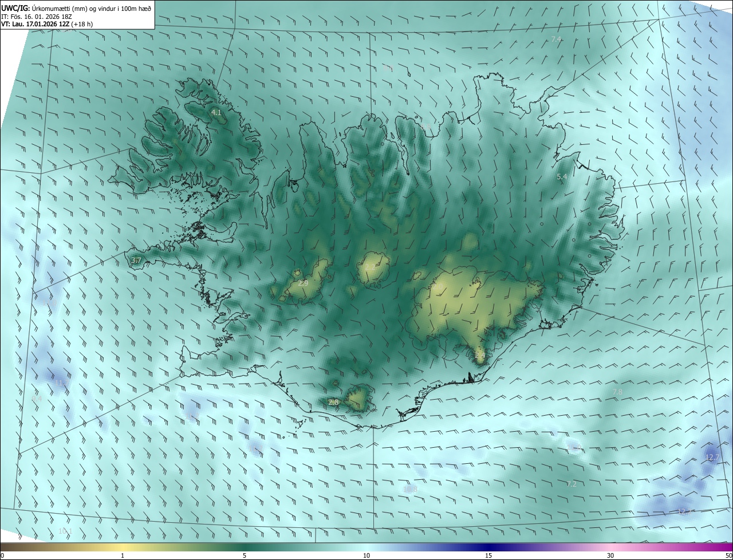The height and width of the screenshot is (560, 733).
Task: Click the colorbar tick label 15
Action: pyautogui.click(x=488, y=555)
